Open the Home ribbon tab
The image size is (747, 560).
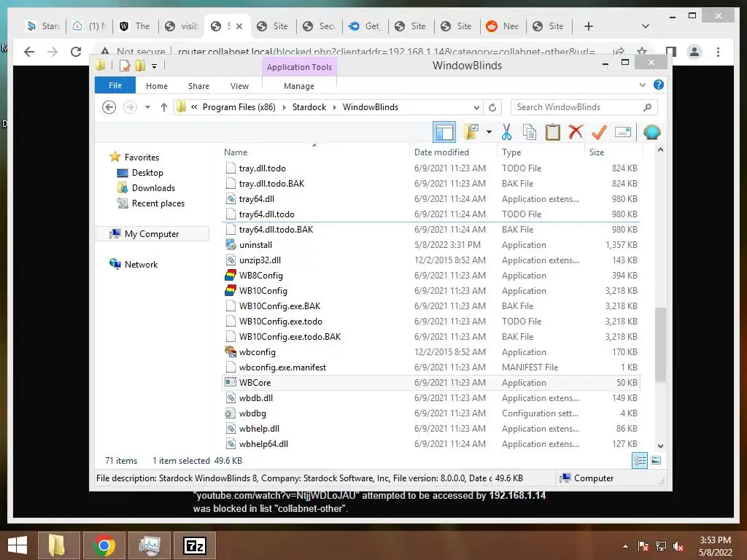[x=157, y=86]
